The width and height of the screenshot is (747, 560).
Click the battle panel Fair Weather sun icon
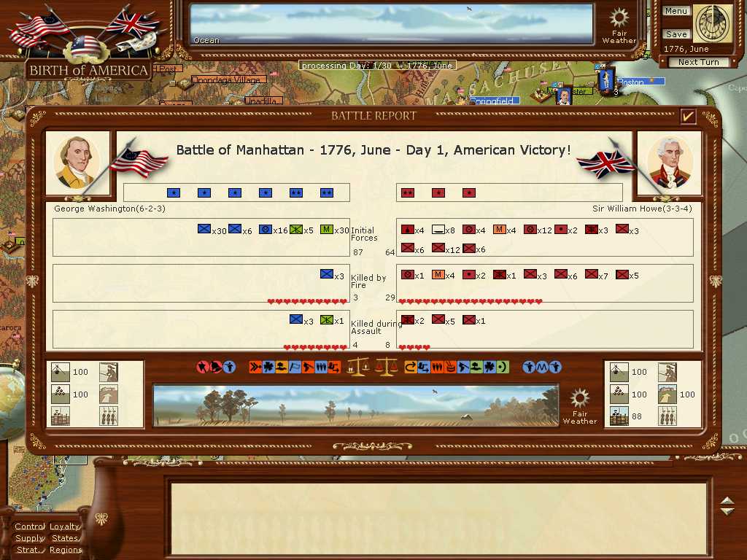[580, 398]
